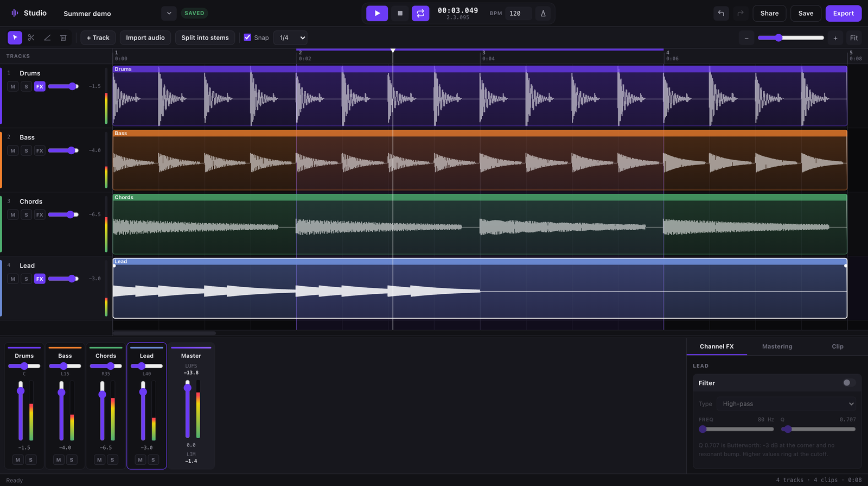
Task: Select the Chords audio clip
Action: coord(480,224)
